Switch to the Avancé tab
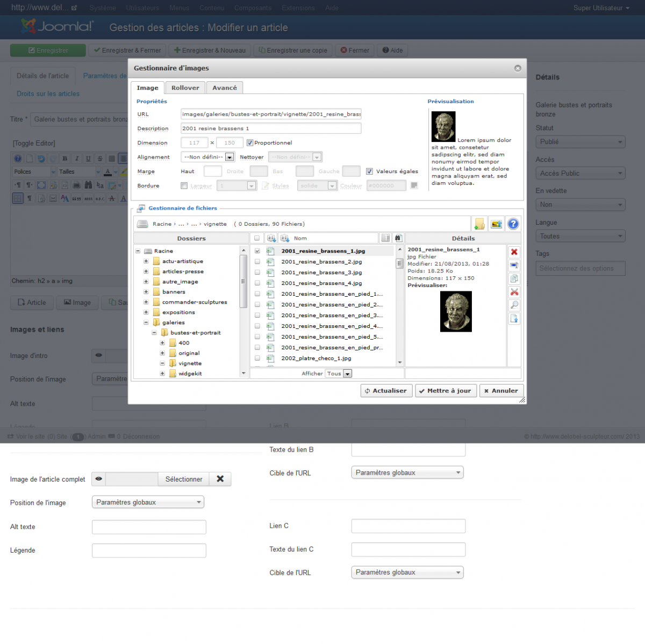The image size is (645, 644). [x=224, y=88]
